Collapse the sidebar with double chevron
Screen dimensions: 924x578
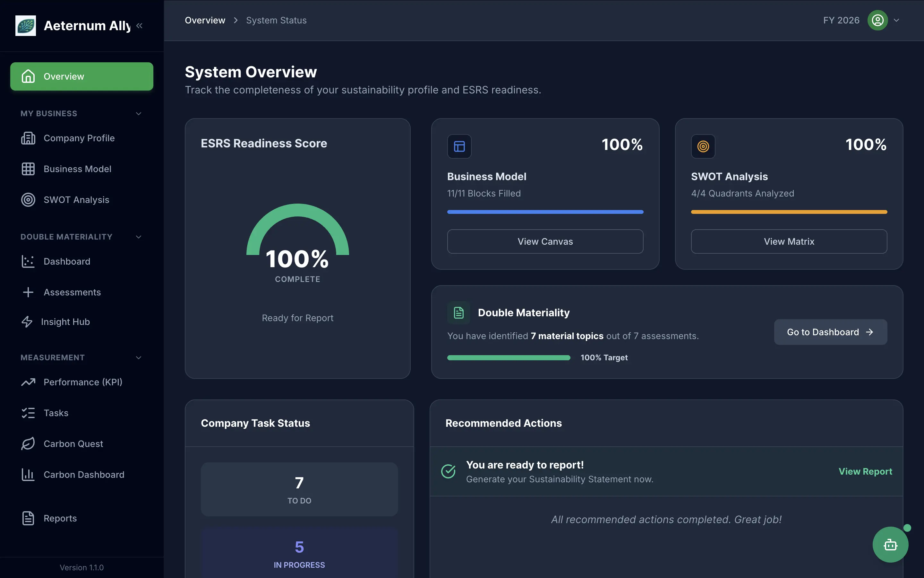click(139, 26)
